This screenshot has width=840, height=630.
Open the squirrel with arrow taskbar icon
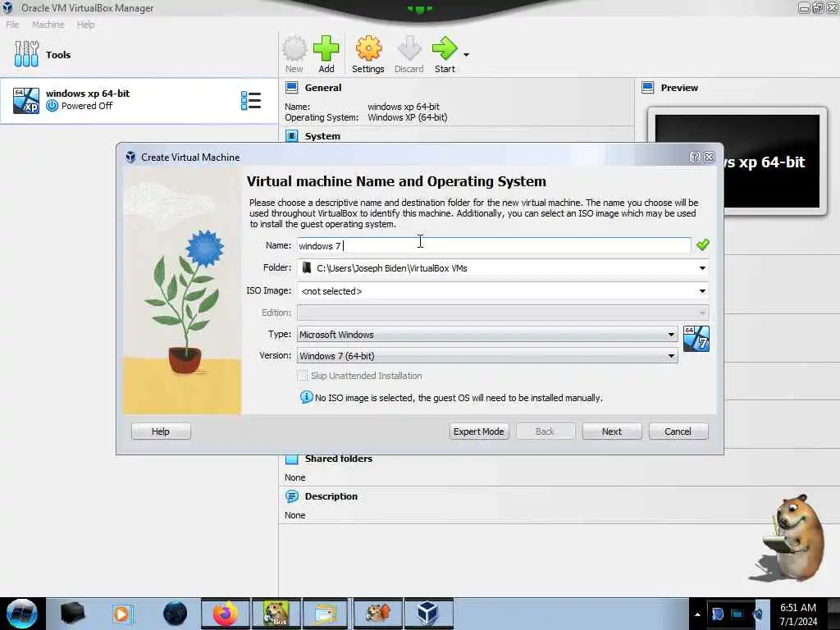[377, 614]
